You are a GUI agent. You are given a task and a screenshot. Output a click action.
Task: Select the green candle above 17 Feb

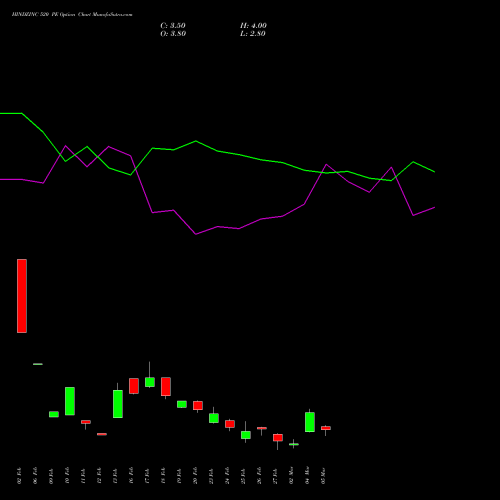coord(150,382)
